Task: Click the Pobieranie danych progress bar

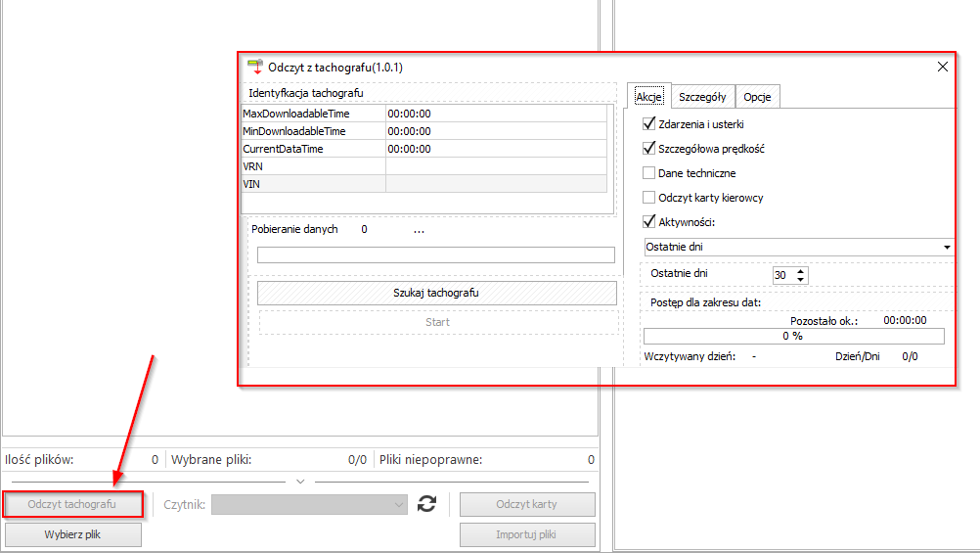Action: [x=436, y=254]
